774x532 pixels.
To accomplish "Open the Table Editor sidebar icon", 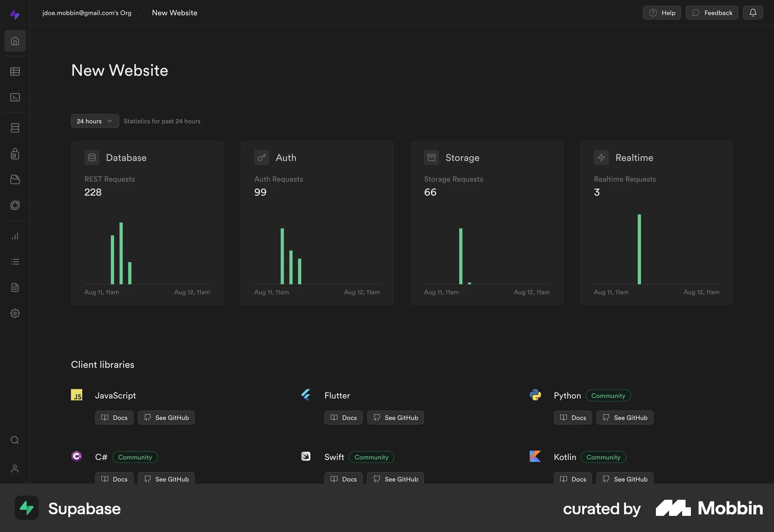I will tap(15, 72).
